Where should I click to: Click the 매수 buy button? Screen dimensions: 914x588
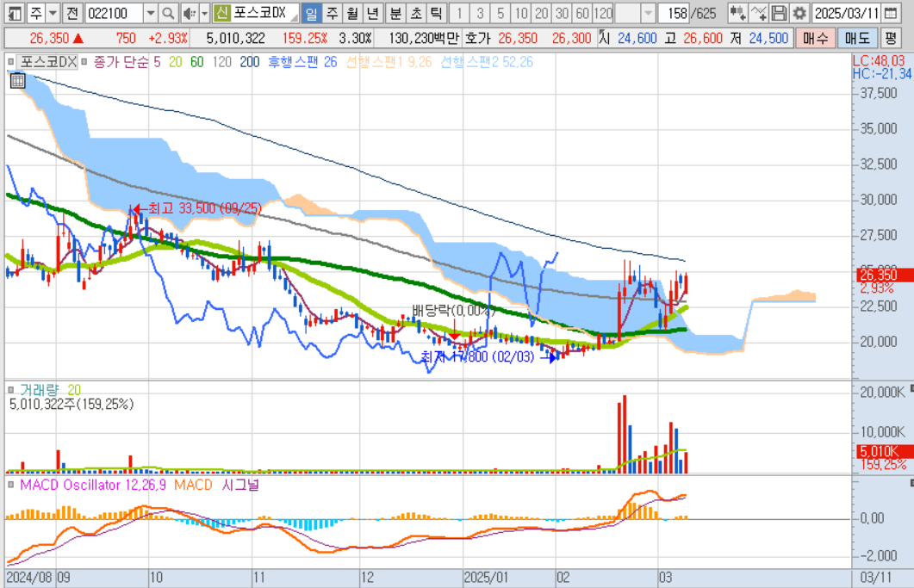click(x=815, y=38)
